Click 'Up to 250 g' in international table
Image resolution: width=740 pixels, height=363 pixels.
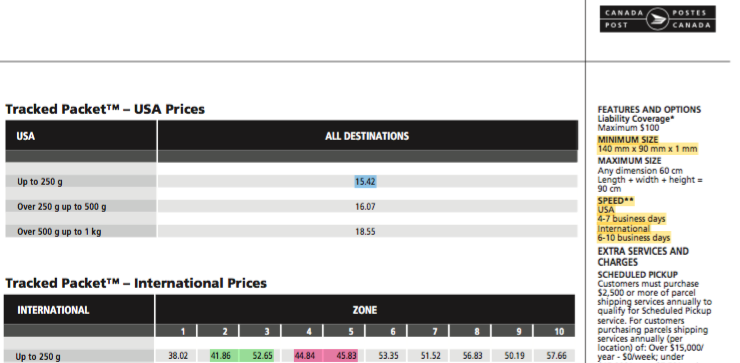tap(38, 356)
